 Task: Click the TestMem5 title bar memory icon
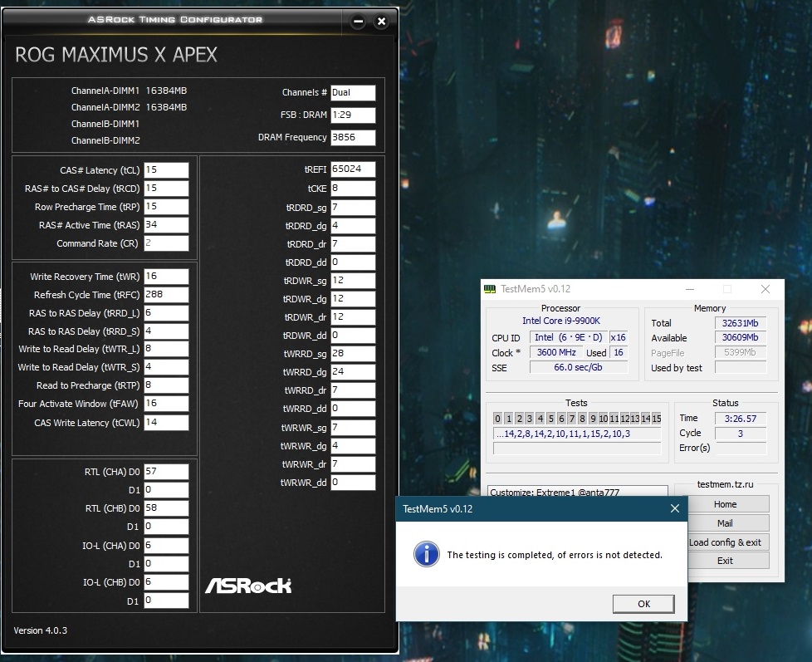tap(489, 289)
